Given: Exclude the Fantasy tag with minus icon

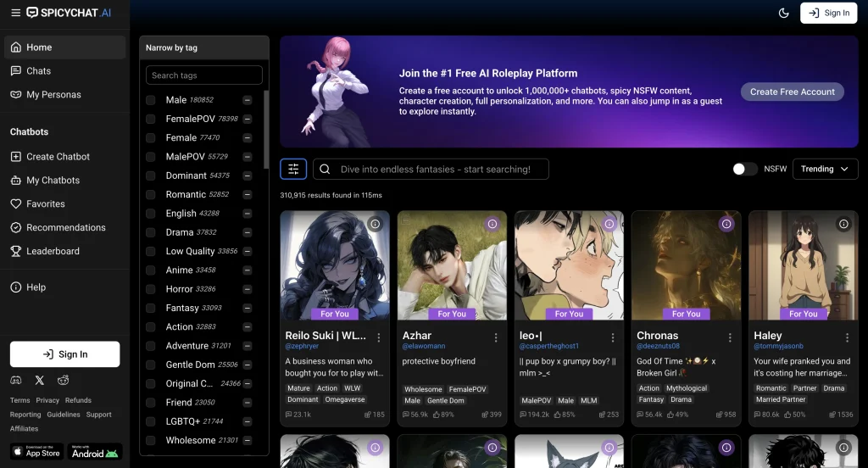Looking at the screenshot, I should (x=248, y=308).
